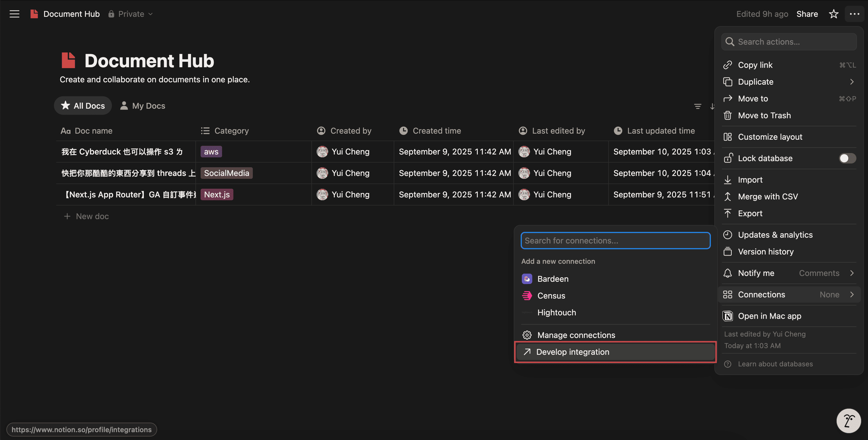868x440 pixels.
Task: Click the Bardeen connection icon
Action: [527, 279]
